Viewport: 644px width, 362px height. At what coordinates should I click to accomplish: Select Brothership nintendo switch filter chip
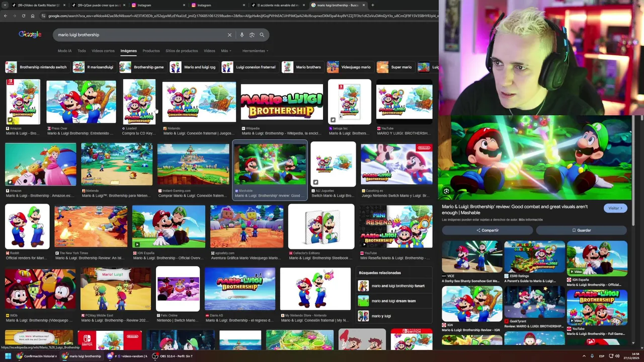(37, 67)
